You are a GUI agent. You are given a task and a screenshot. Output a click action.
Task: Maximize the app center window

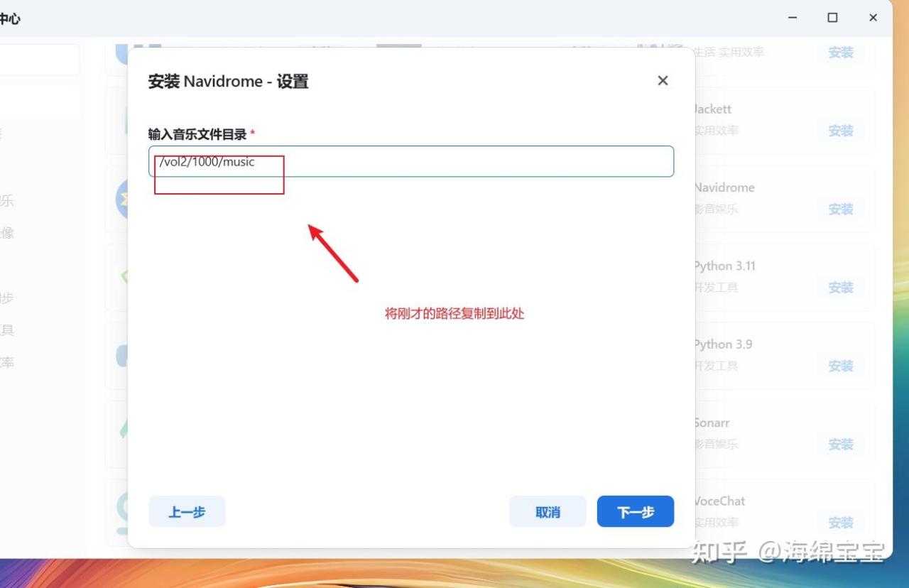[x=832, y=18]
